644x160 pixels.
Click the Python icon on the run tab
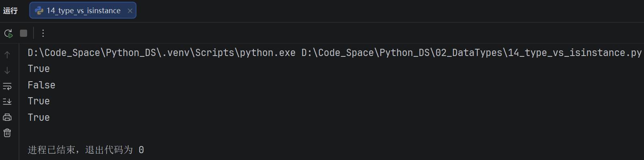[x=39, y=11]
